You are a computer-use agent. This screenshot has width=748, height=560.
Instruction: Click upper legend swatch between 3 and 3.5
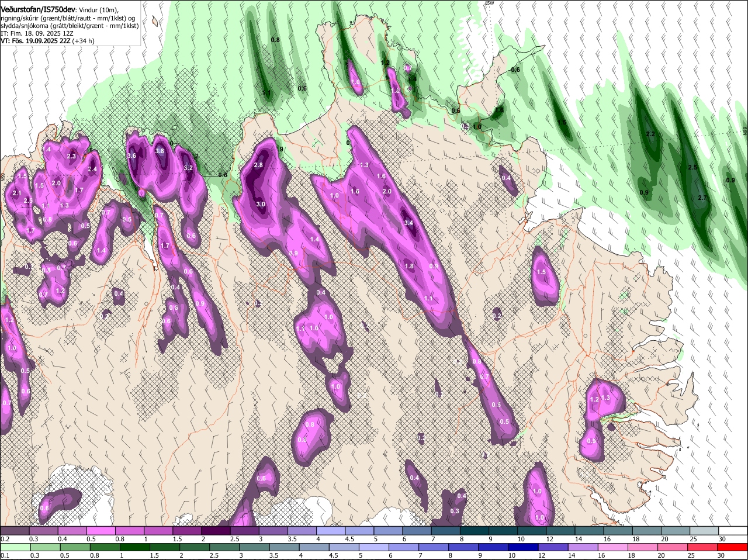coord(273,530)
